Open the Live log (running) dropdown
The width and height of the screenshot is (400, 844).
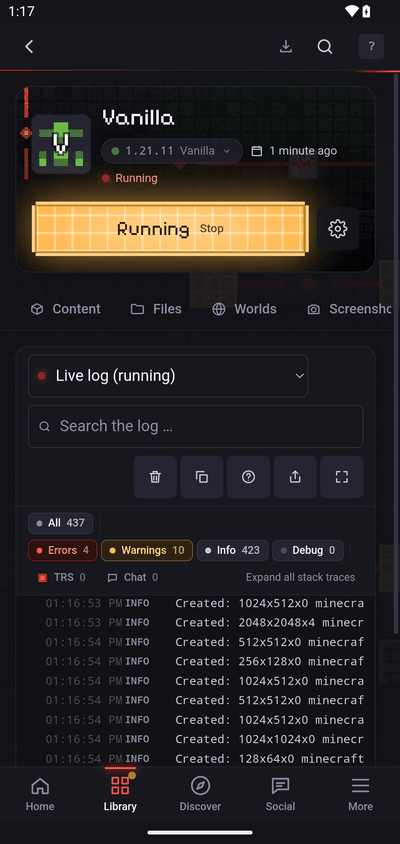[168, 376]
